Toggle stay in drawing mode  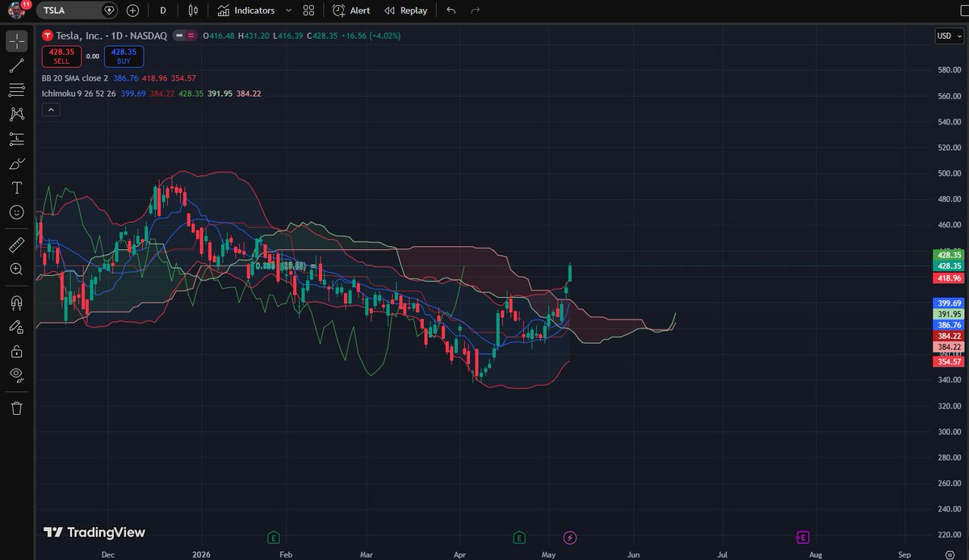click(17, 327)
